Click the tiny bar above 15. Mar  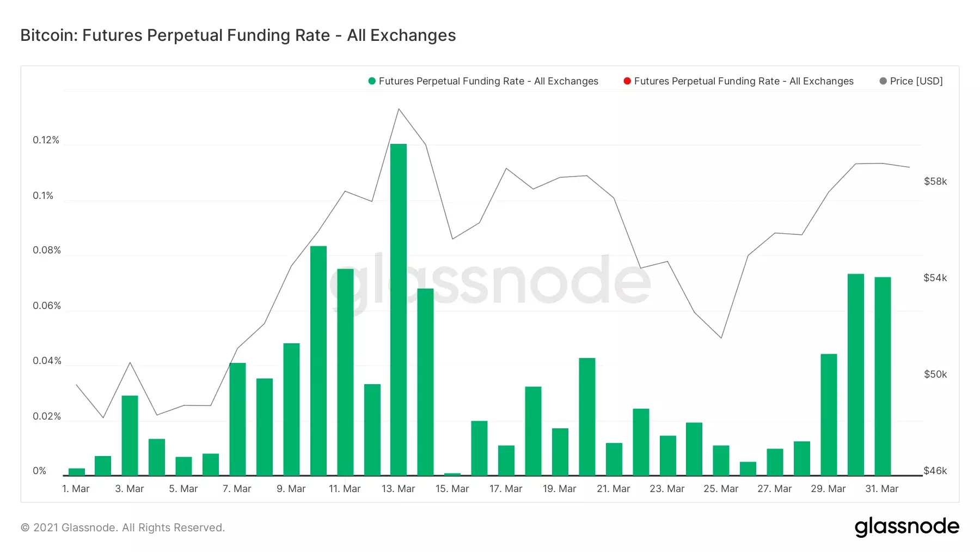coord(452,474)
